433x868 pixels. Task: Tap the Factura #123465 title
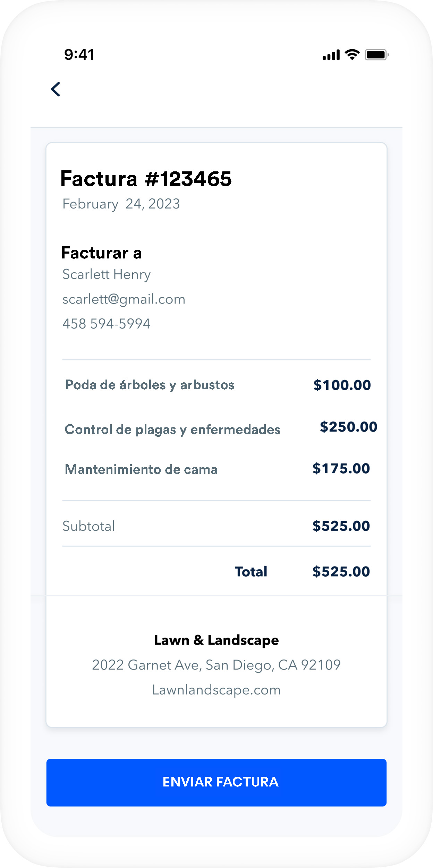tap(146, 179)
